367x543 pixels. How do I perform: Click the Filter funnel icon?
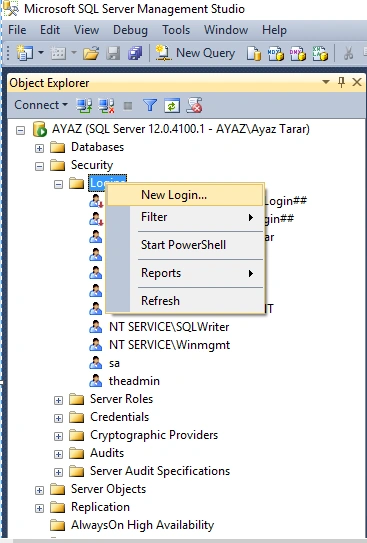[x=150, y=105]
